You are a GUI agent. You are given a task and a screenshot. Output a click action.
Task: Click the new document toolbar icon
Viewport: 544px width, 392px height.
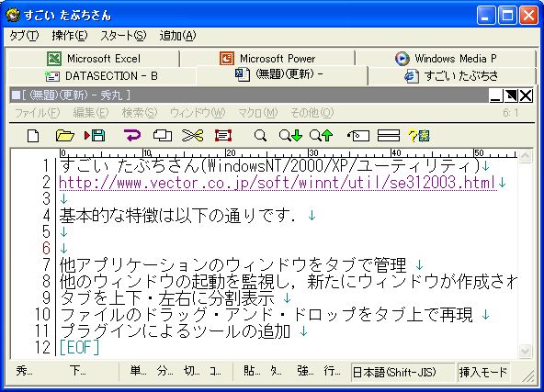click(33, 136)
